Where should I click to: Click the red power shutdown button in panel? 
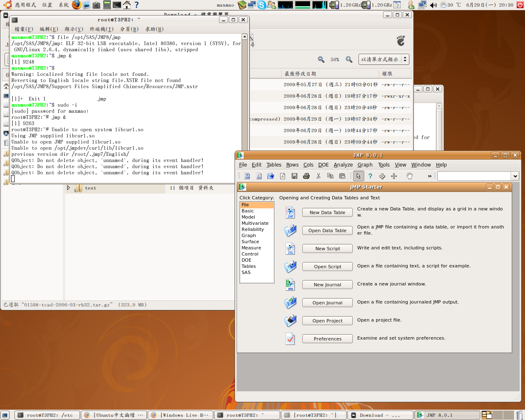pos(520,5)
